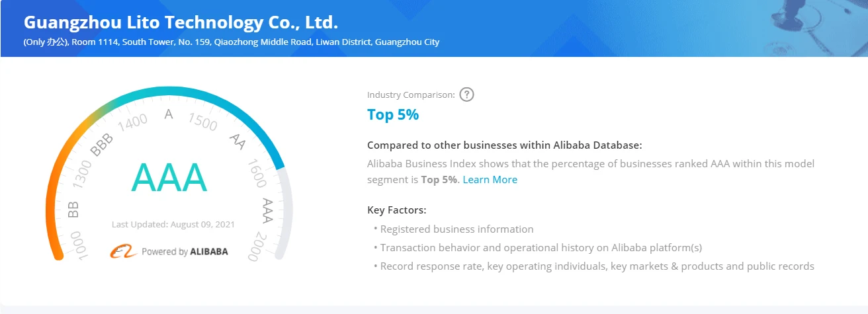Open the Learn More link

point(490,180)
